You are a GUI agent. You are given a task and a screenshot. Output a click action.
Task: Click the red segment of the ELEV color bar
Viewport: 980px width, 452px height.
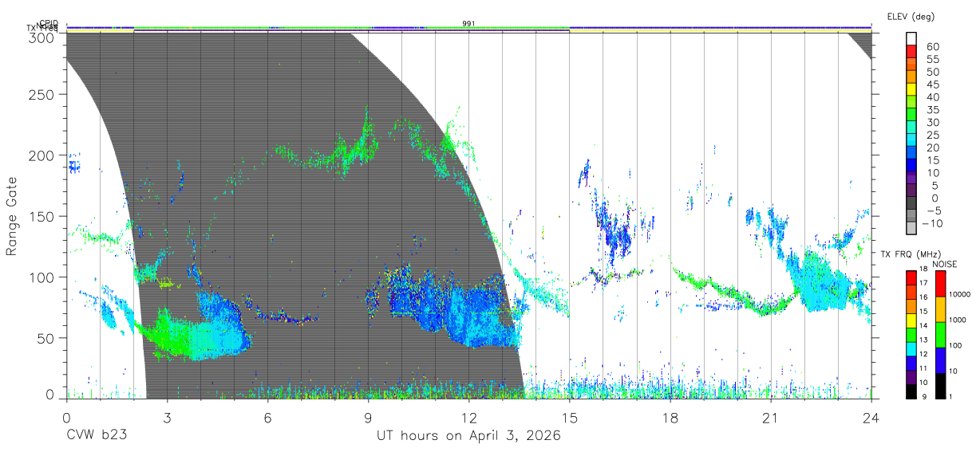[912, 51]
